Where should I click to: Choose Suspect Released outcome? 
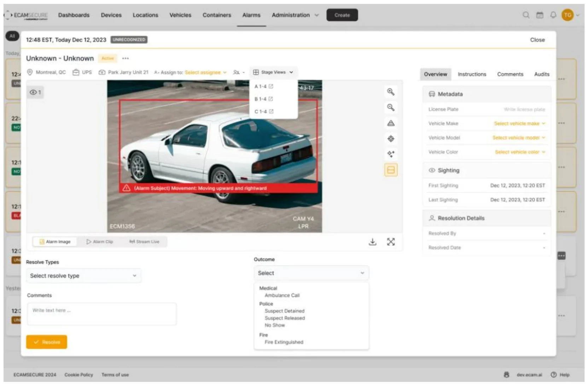(284, 318)
